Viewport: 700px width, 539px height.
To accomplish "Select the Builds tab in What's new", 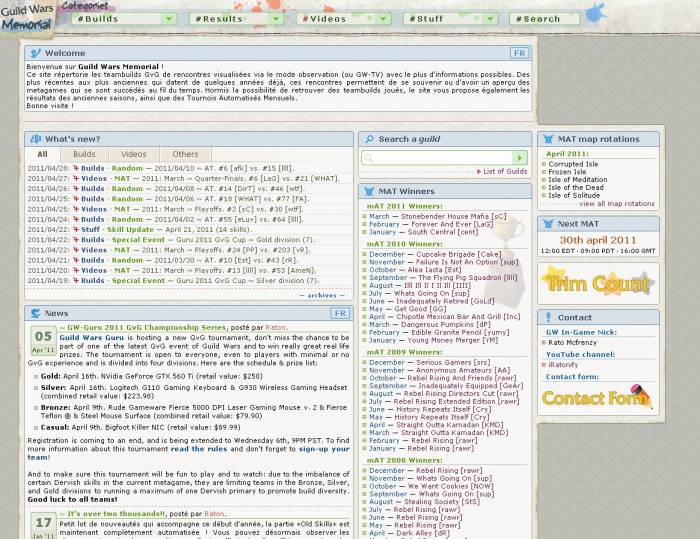I will 84,154.
